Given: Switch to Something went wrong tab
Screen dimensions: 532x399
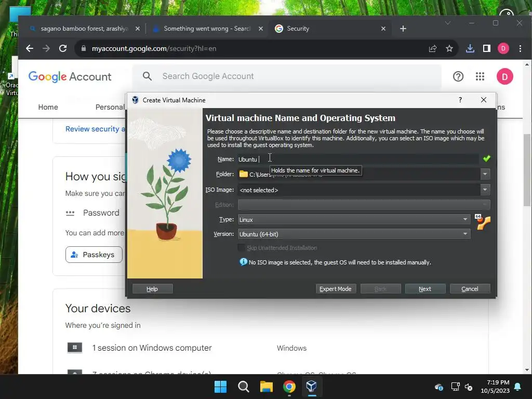Looking at the screenshot, I should (x=208, y=29).
